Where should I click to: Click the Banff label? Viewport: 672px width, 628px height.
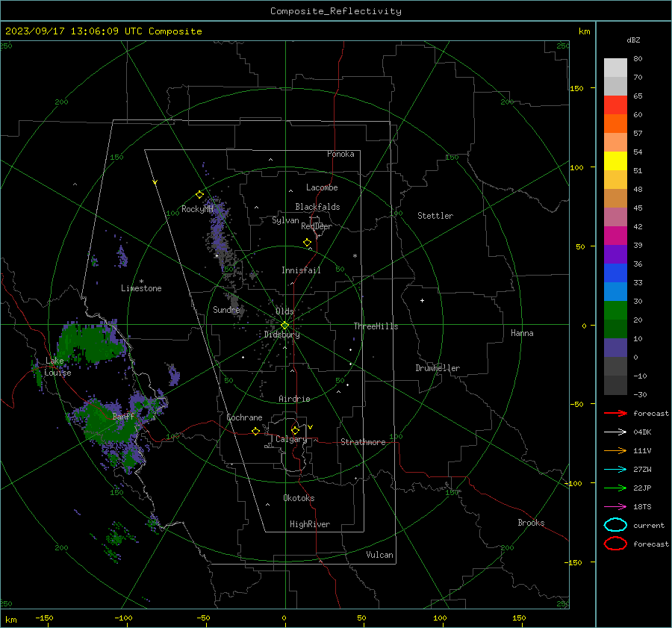123,417
